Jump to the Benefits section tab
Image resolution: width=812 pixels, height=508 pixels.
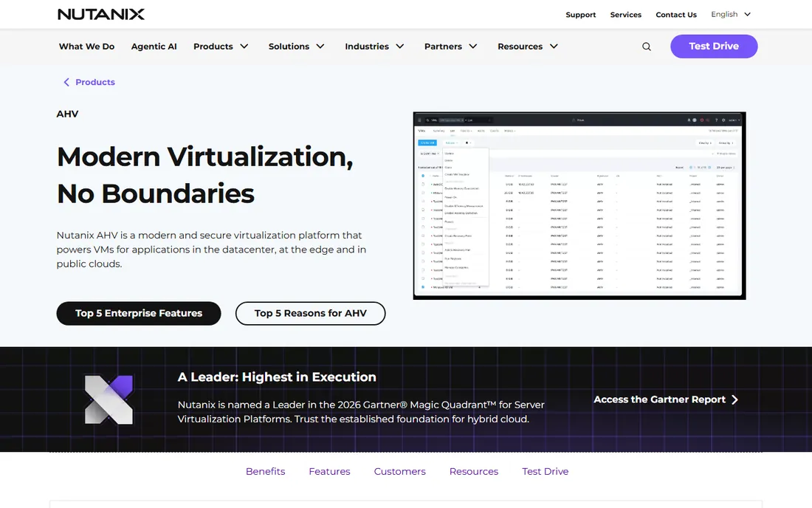point(265,472)
